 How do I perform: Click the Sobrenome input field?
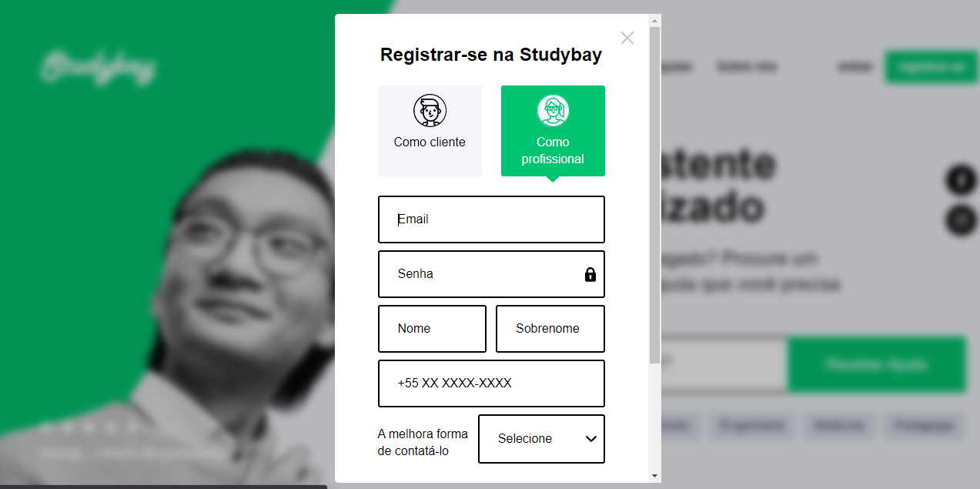tap(550, 329)
